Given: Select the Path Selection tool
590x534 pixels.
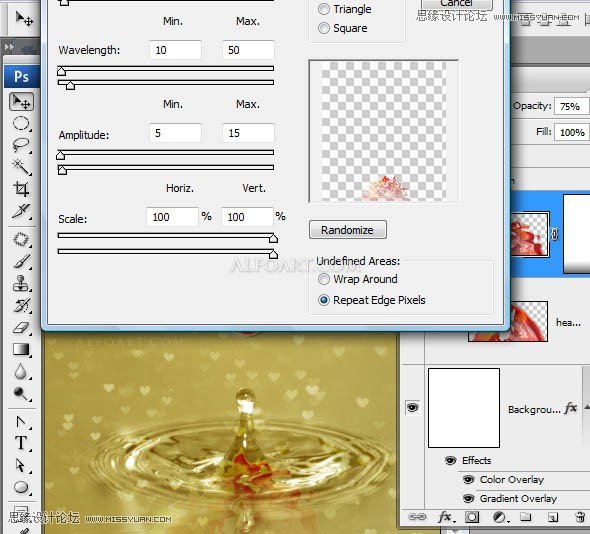Looking at the screenshot, I should (x=21, y=466).
